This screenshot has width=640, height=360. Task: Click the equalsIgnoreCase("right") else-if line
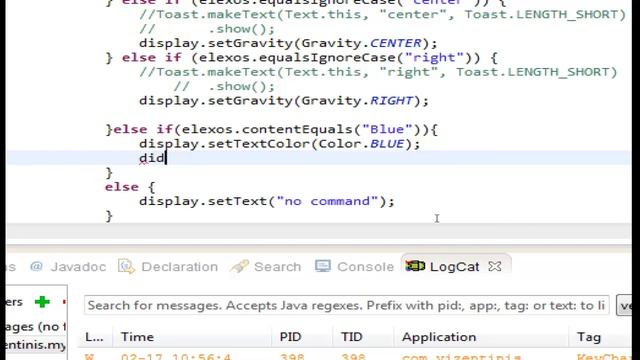(x=301, y=58)
